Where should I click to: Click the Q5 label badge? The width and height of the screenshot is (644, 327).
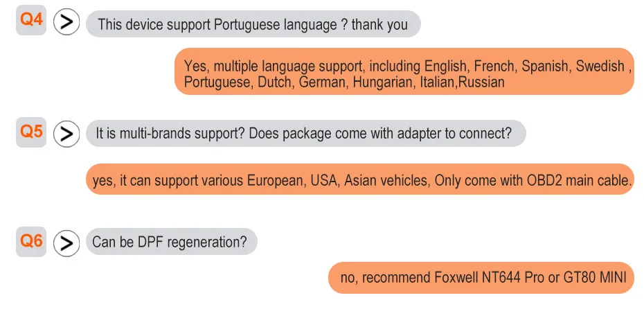31,132
